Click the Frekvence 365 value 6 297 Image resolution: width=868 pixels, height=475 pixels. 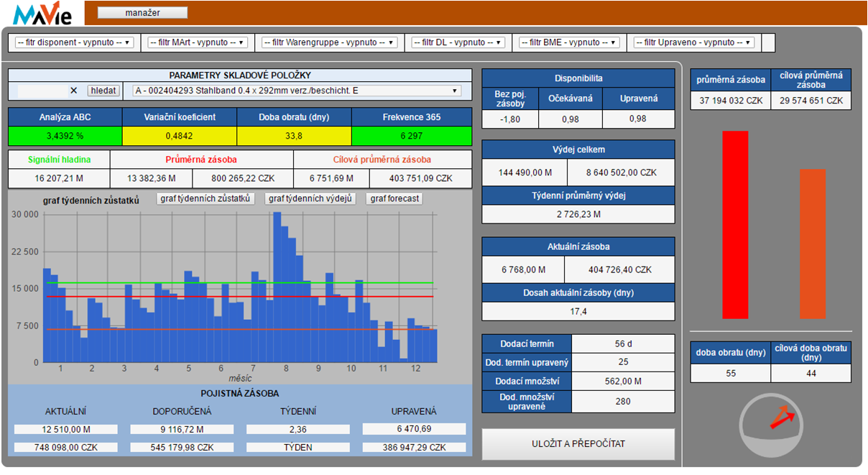click(x=412, y=135)
